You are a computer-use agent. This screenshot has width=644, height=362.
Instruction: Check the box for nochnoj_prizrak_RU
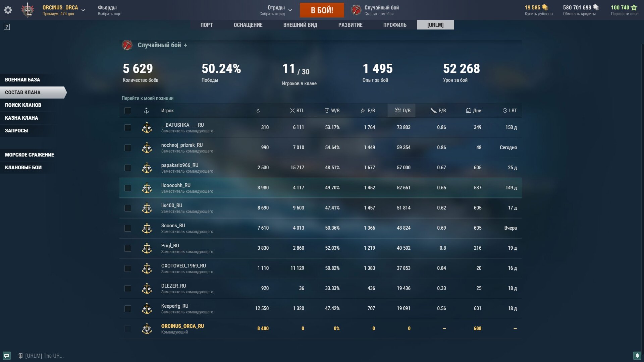click(x=128, y=148)
